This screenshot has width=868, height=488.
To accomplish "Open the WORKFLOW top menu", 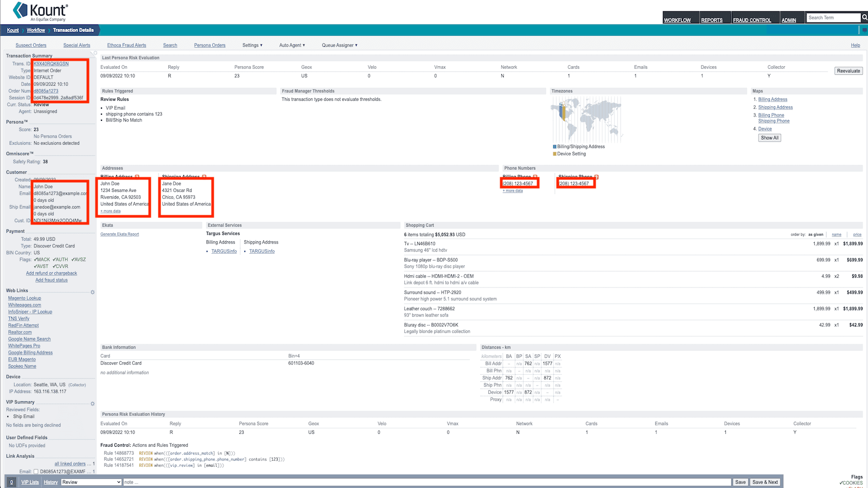I will 677,20.
